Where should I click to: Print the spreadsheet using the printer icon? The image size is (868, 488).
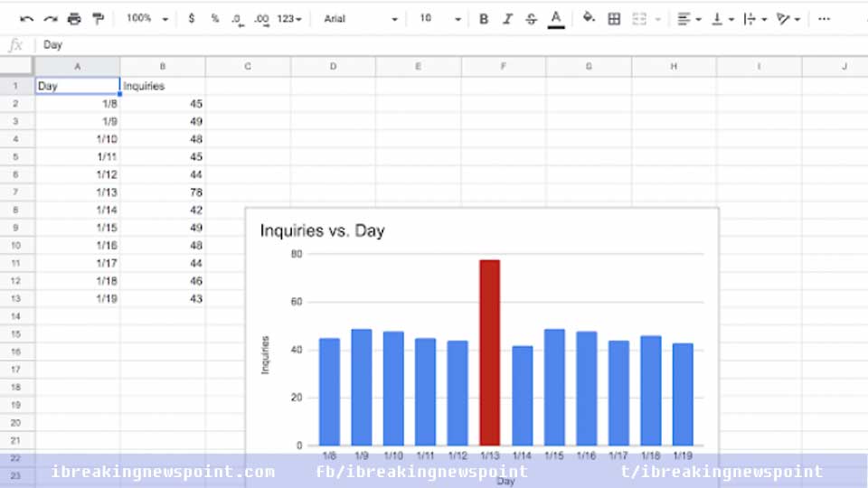tap(74, 18)
